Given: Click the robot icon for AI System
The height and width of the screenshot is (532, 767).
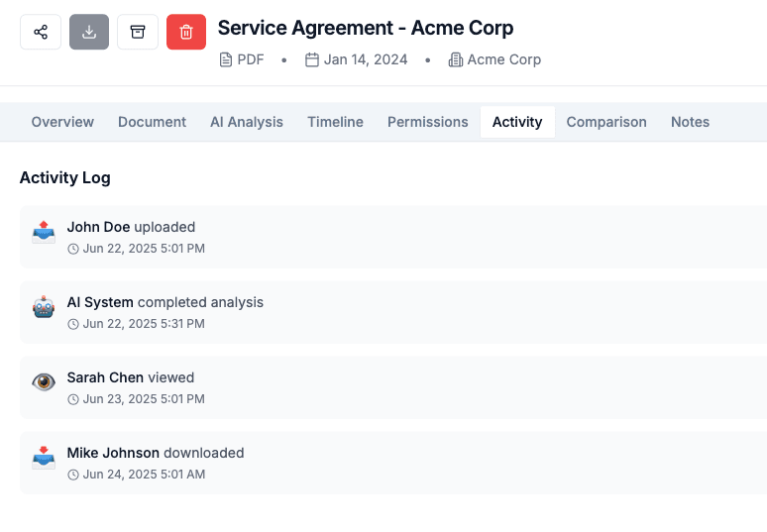Looking at the screenshot, I should (44, 307).
